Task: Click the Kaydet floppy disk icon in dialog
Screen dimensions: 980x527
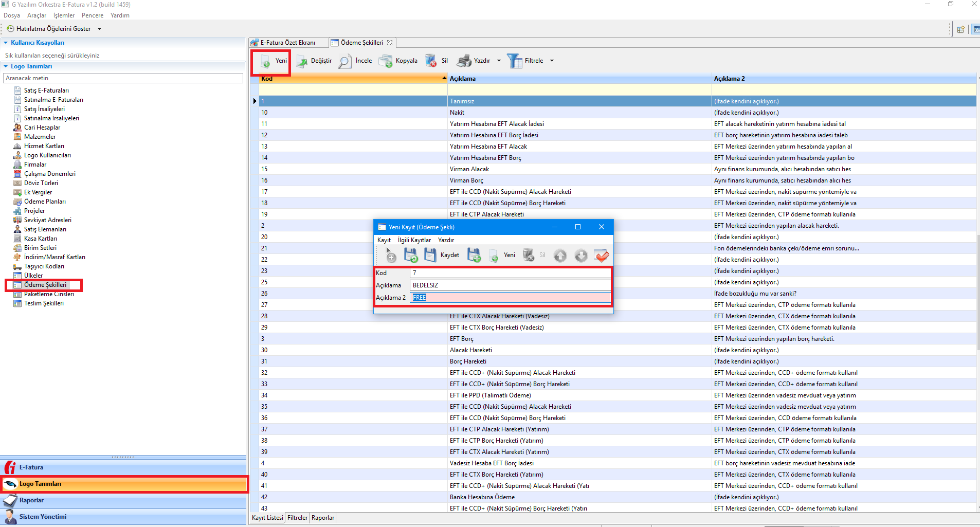Action: click(430, 255)
